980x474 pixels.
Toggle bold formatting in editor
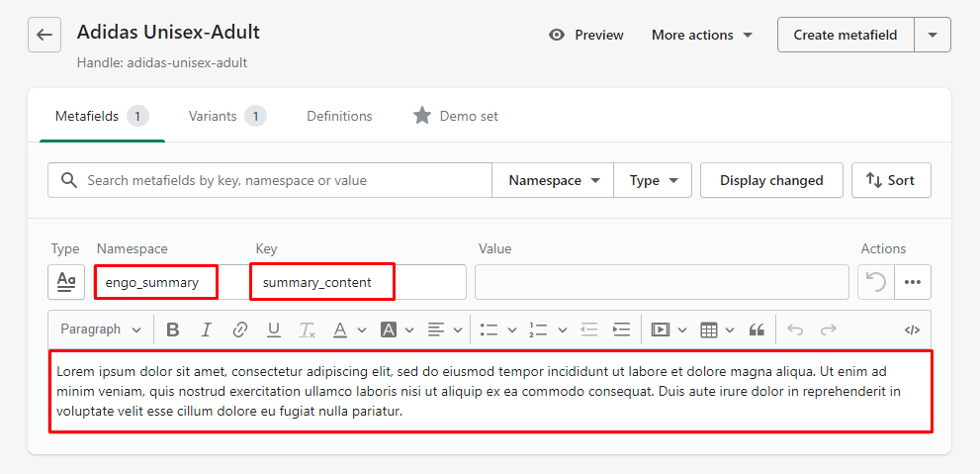click(173, 330)
